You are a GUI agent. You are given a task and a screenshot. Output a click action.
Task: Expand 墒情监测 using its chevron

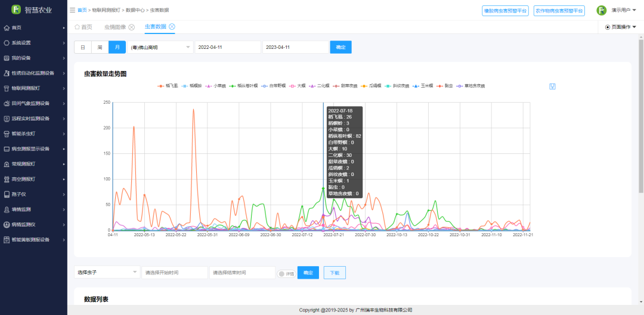tap(64, 209)
